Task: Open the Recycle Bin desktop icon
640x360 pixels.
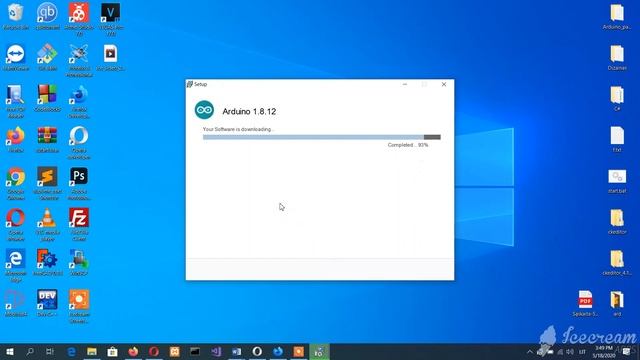Action: [16, 13]
